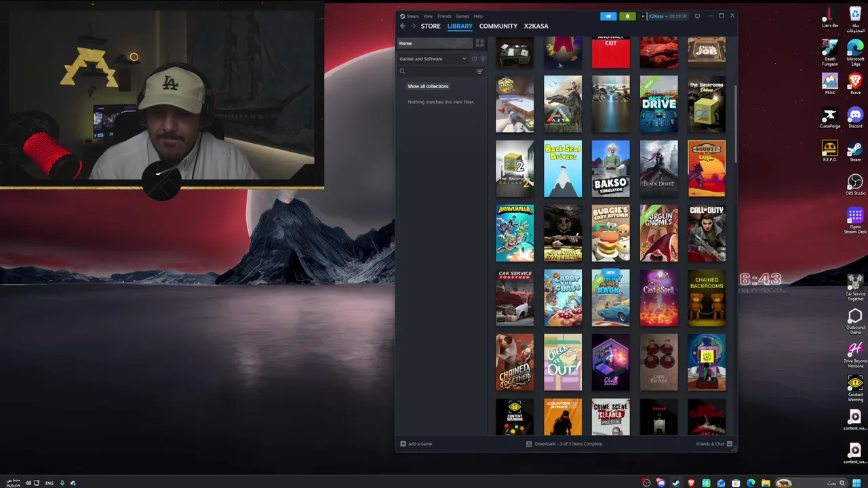Image resolution: width=868 pixels, height=488 pixels.
Task: Select the Chained Backrooms game cover
Action: tap(707, 298)
